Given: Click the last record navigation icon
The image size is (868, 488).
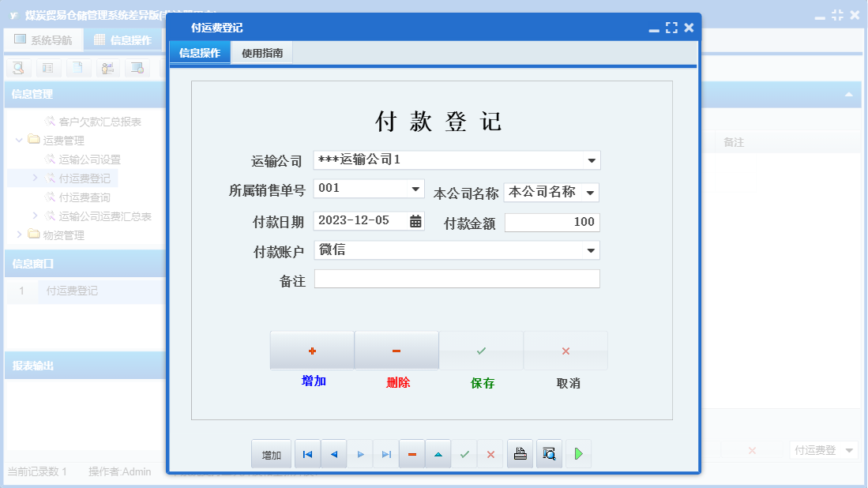Looking at the screenshot, I should coord(385,453).
